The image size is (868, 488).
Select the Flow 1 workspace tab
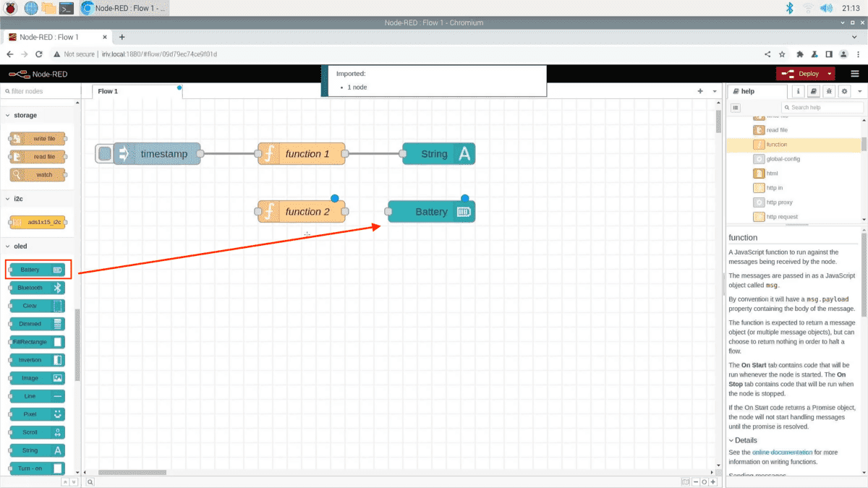(108, 92)
